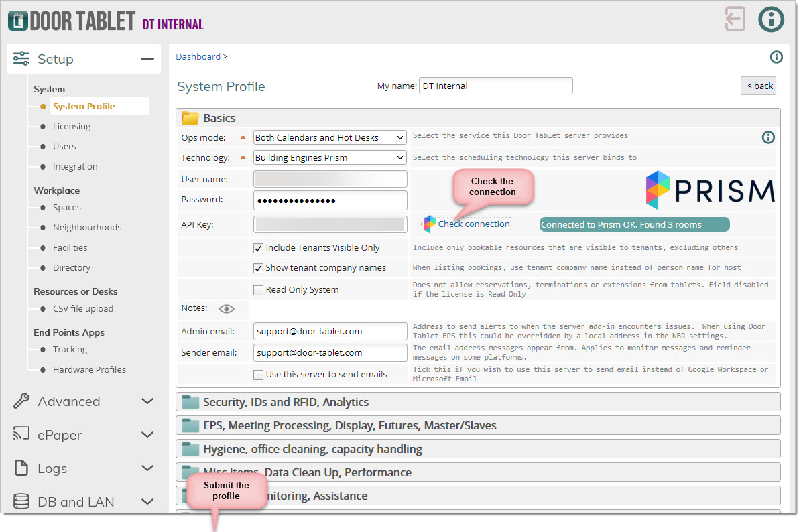Open the Ops mode dropdown

pos(330,137)
